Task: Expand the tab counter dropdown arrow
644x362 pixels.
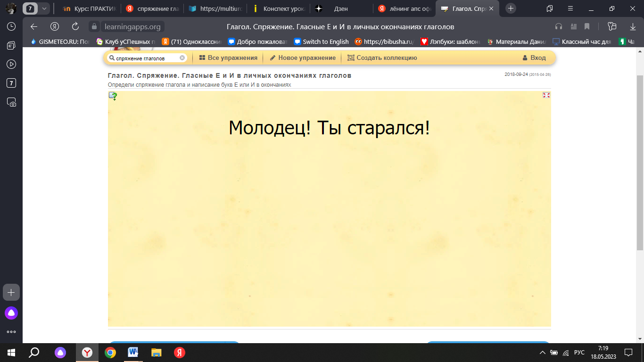Action: click(x=44, y=8)
